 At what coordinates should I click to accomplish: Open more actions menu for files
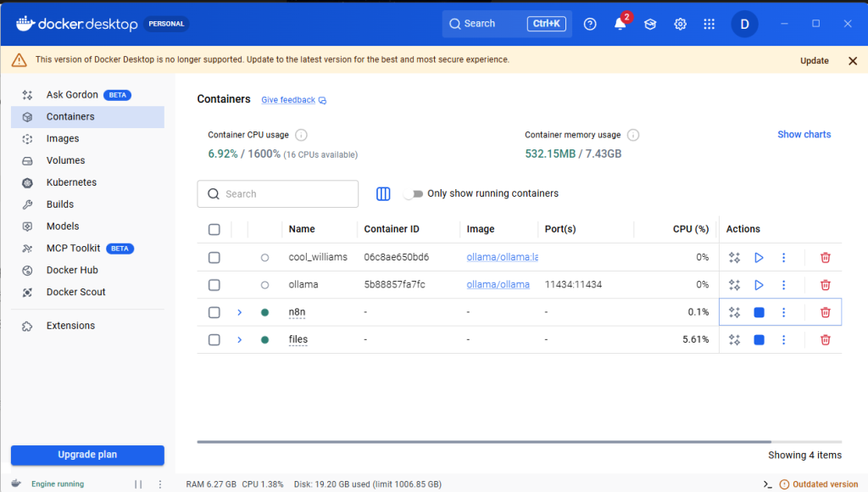coord(783,339)
